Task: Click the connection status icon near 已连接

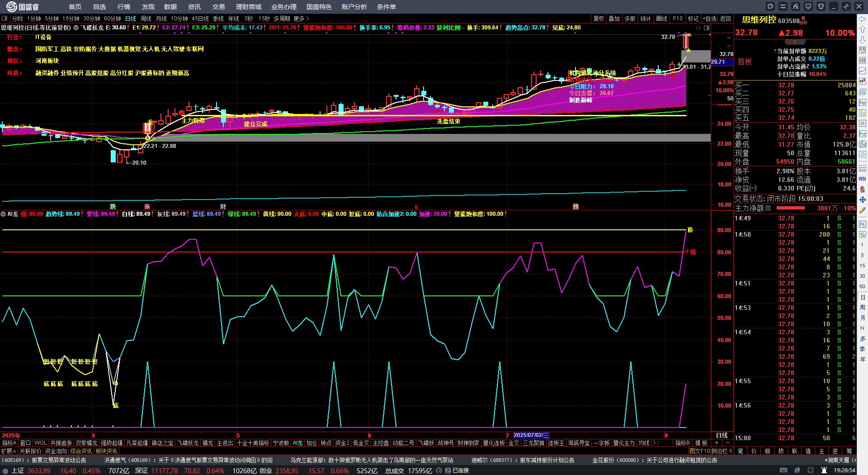Action: point(448,470)
